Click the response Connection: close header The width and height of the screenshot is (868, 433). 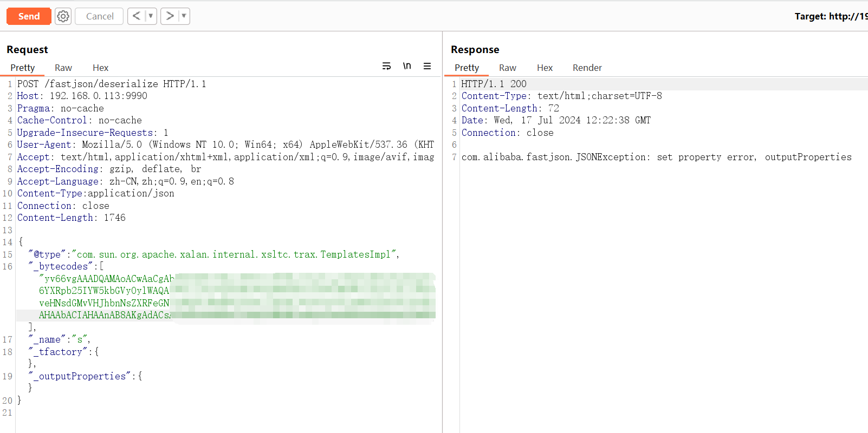[x=508, y=133]
